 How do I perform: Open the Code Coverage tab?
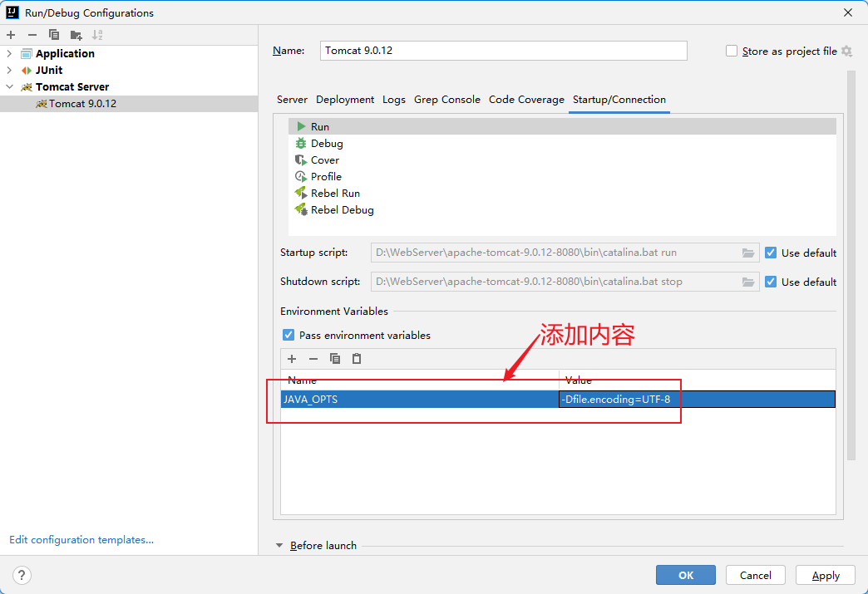pos(526,100)
